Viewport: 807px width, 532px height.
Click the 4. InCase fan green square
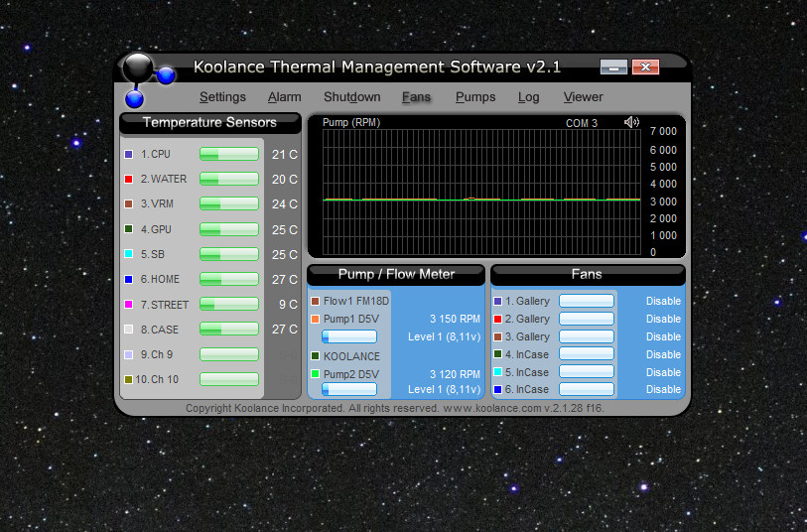[497, 354]
